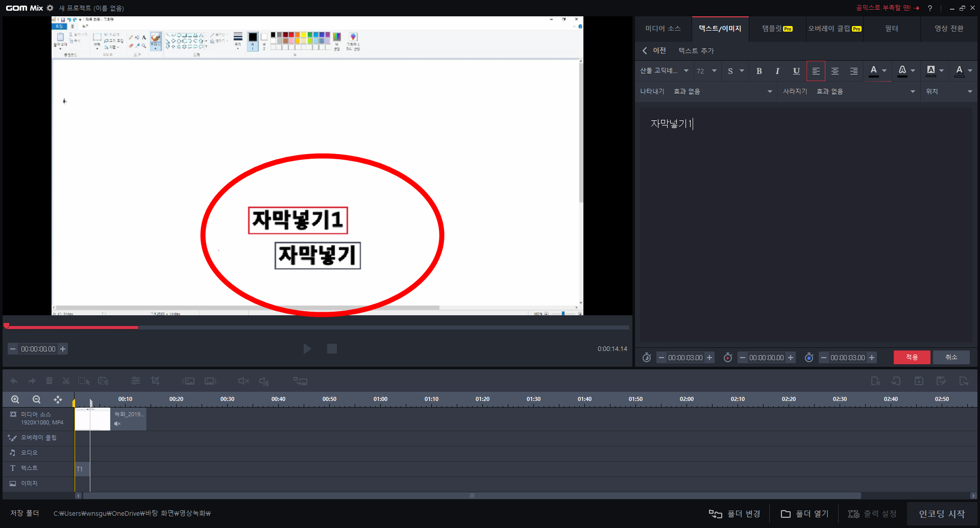This screenshot has height=528, width=980.
Task: Toggle italic text formatting
Action: 777,71
